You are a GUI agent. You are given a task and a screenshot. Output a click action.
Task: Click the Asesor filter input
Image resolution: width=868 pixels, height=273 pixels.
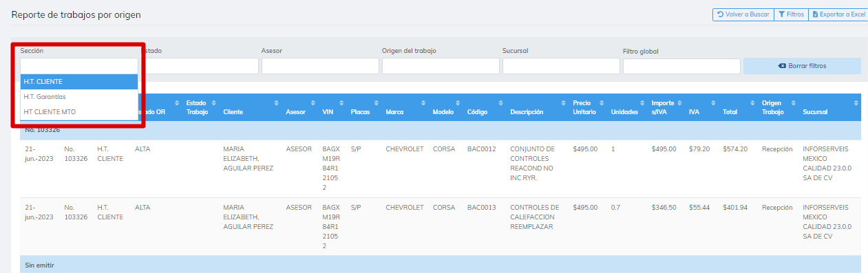320,66
